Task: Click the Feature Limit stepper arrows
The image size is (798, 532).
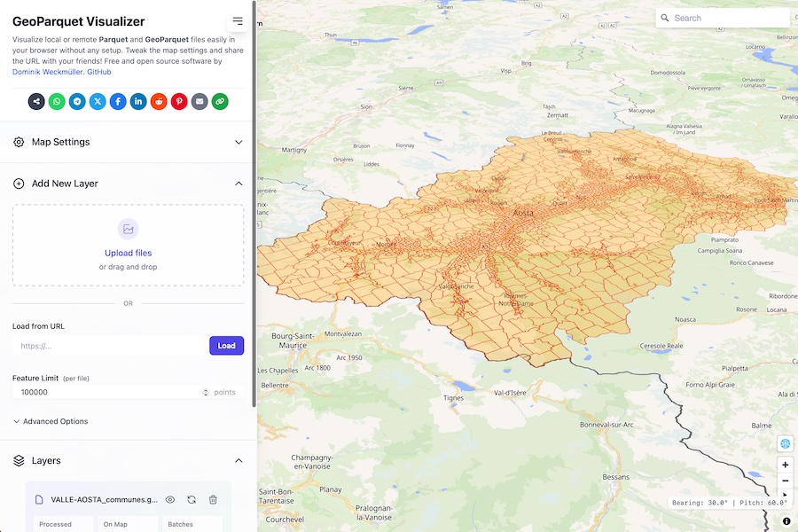Action: point(206,392)
